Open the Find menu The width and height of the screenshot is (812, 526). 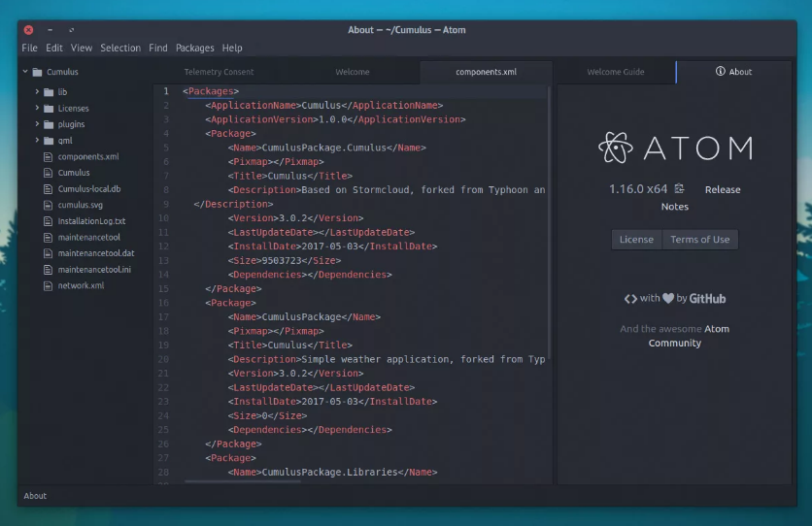[x=158, y=48]
